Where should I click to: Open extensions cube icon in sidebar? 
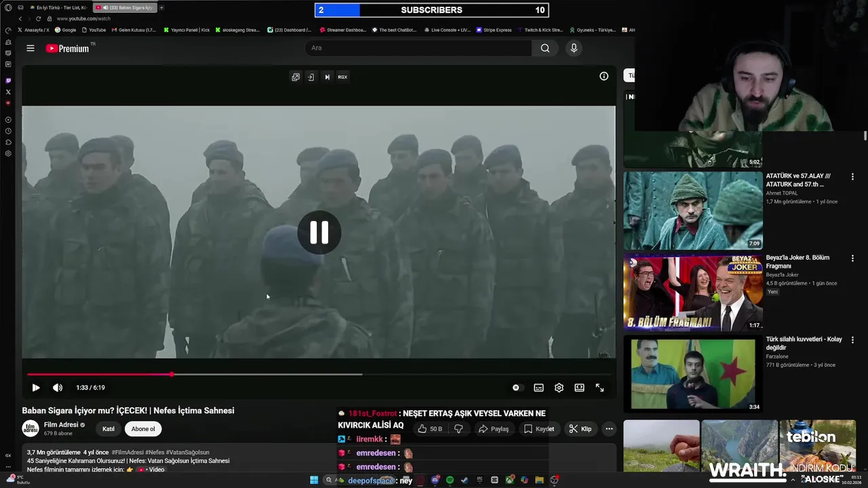[8, 142]
